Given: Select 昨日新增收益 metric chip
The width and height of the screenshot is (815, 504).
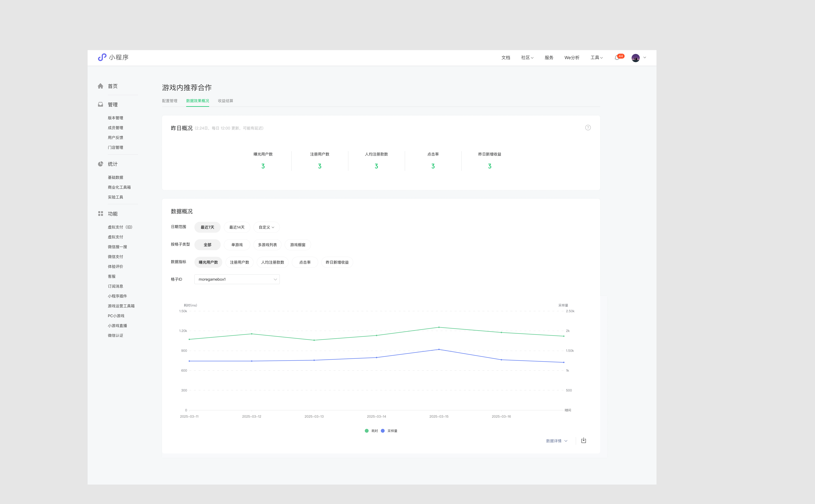Looking at the screenshot, I should 337,262.
